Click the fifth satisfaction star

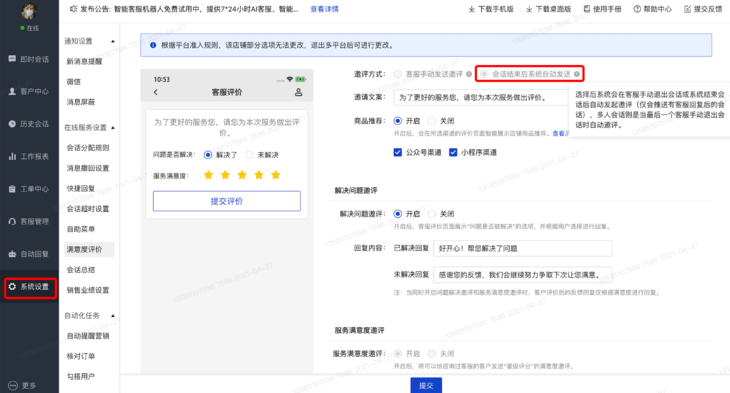coord(276,175)
